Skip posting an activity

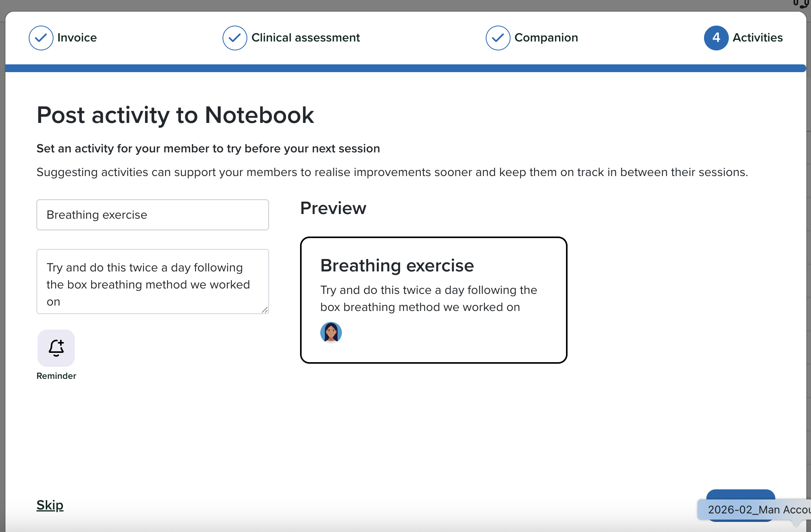click(50, 505)
